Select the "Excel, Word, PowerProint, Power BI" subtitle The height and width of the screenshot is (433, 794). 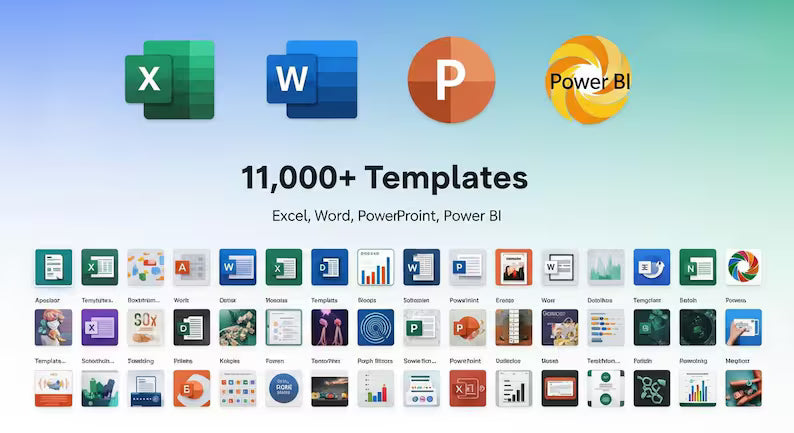click(386, 216)
